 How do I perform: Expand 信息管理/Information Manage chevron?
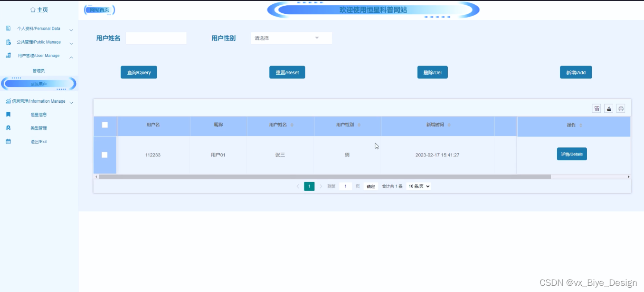point(71,102)
